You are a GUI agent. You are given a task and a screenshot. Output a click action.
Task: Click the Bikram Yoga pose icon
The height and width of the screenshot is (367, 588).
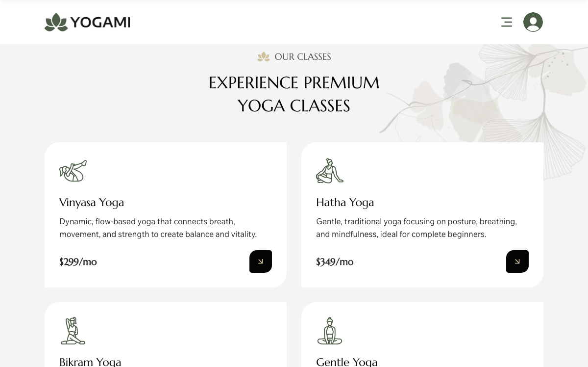[73, 331]
